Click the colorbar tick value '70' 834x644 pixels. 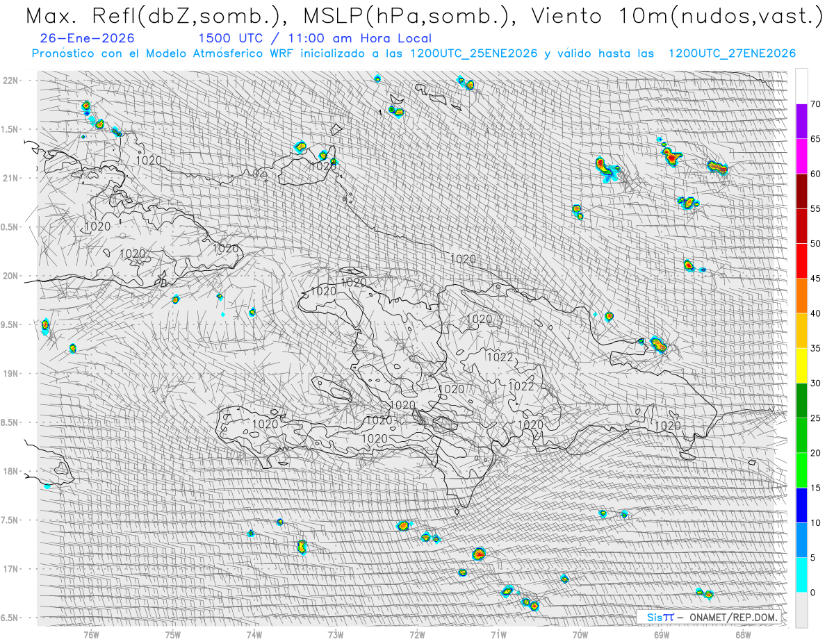815,104
